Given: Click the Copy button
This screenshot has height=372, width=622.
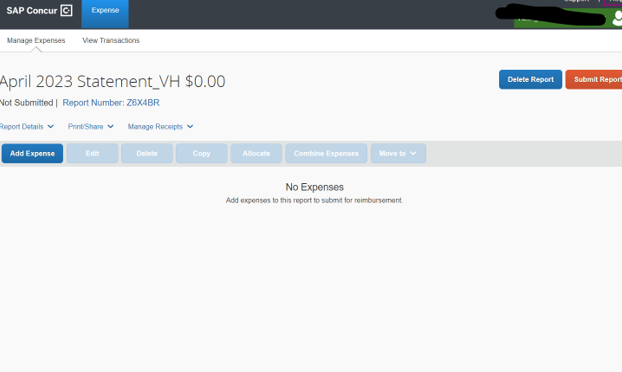Looking at the screenshot, I should tap(202, 153).
